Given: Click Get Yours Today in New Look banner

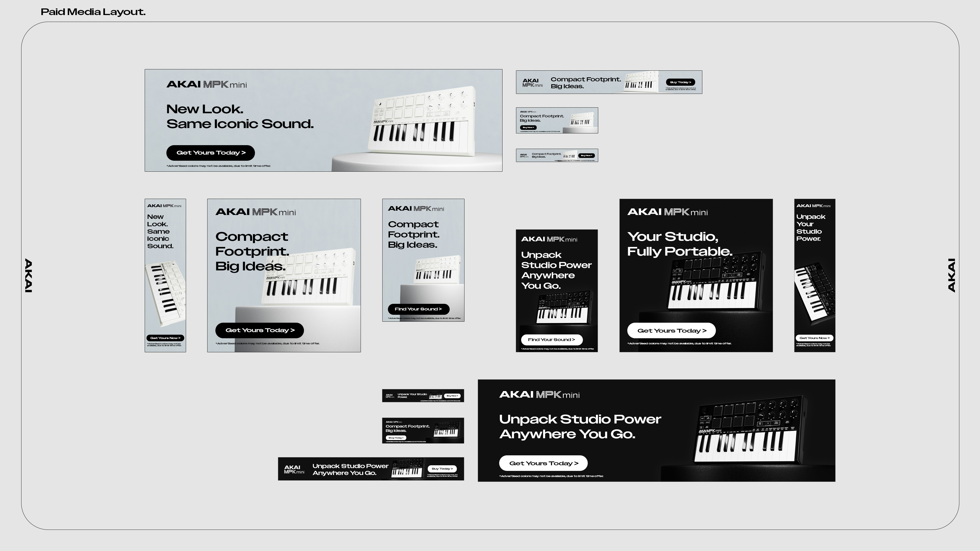Looking at the screenshot, I should [x=210, y=153].
